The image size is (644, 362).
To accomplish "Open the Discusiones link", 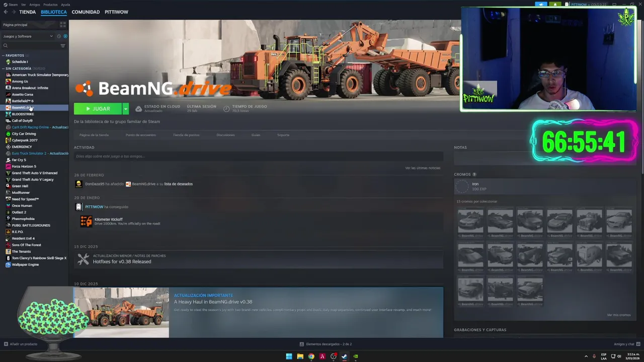I will (x=225, y=135).
